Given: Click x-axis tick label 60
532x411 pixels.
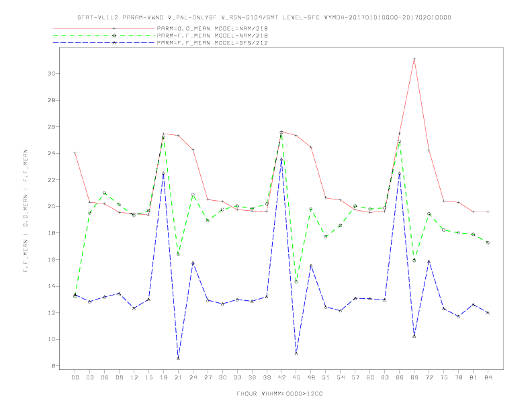Looking at the screenshot, I should (370, 377).
